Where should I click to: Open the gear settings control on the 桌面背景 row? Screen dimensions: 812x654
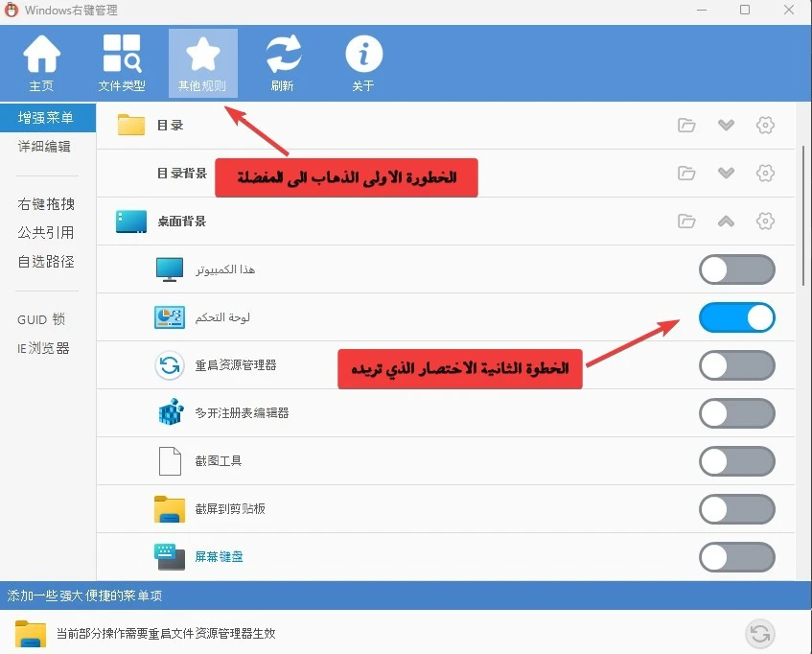(765, 221)
